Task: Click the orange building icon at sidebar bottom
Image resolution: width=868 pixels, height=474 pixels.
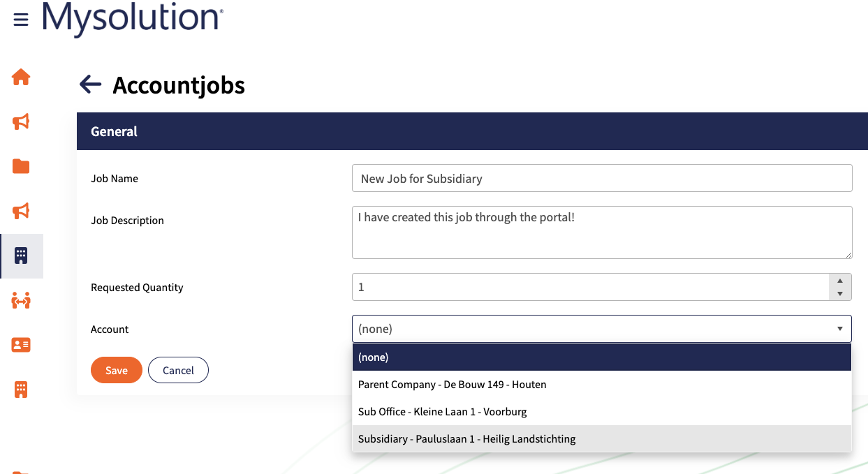Action: pos(21,390)
